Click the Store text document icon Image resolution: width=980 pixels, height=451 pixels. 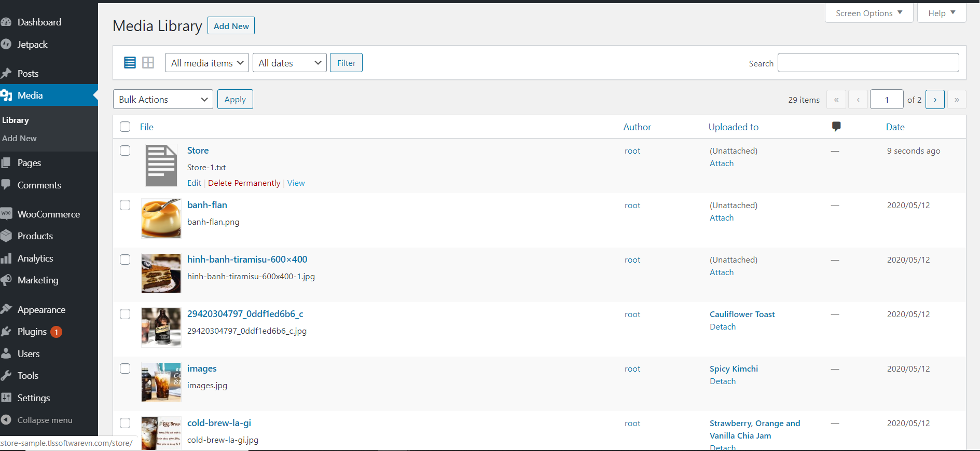coord(161,166)
